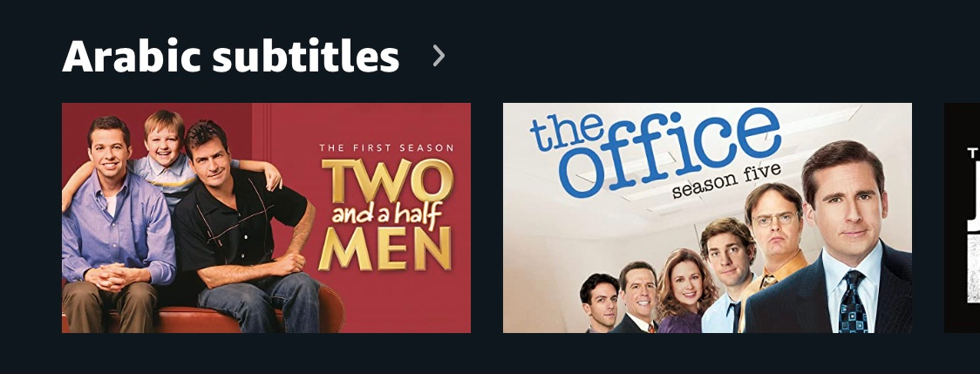Viewport: 980px width, 374px height.
Task: Open The Office season five thumbnail
Action: click(x=707, y=218)
